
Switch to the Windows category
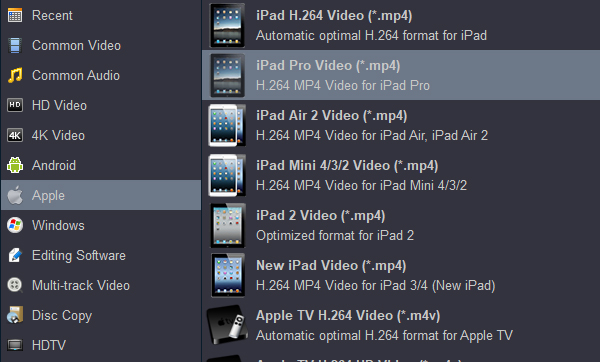[101, 225]
